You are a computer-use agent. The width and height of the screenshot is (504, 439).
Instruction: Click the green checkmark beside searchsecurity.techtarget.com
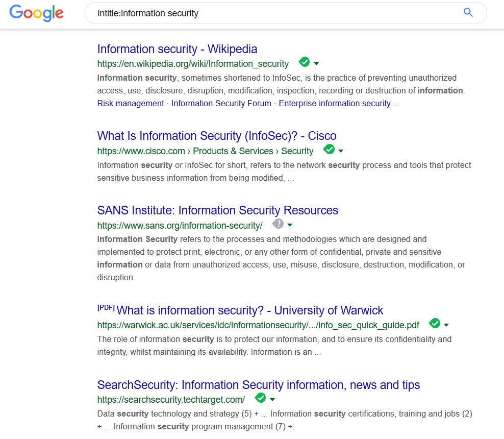point(261,398)
